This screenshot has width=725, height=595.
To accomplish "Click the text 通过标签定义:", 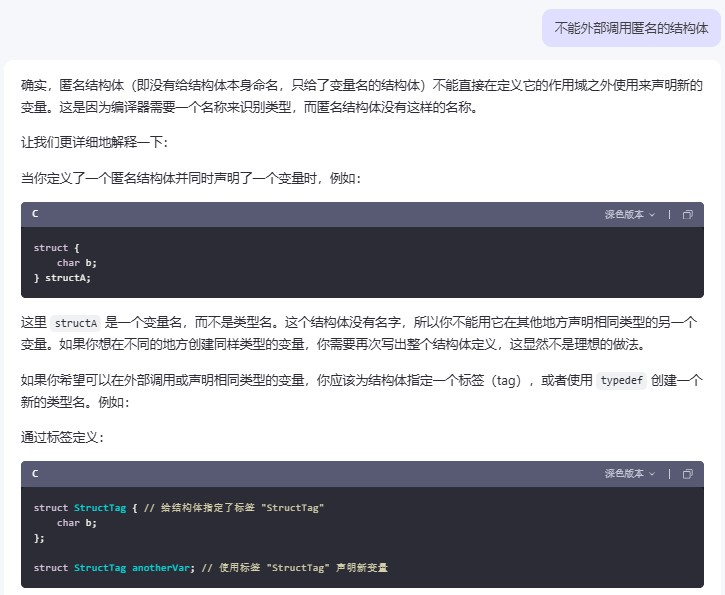I will coord(62,437).
